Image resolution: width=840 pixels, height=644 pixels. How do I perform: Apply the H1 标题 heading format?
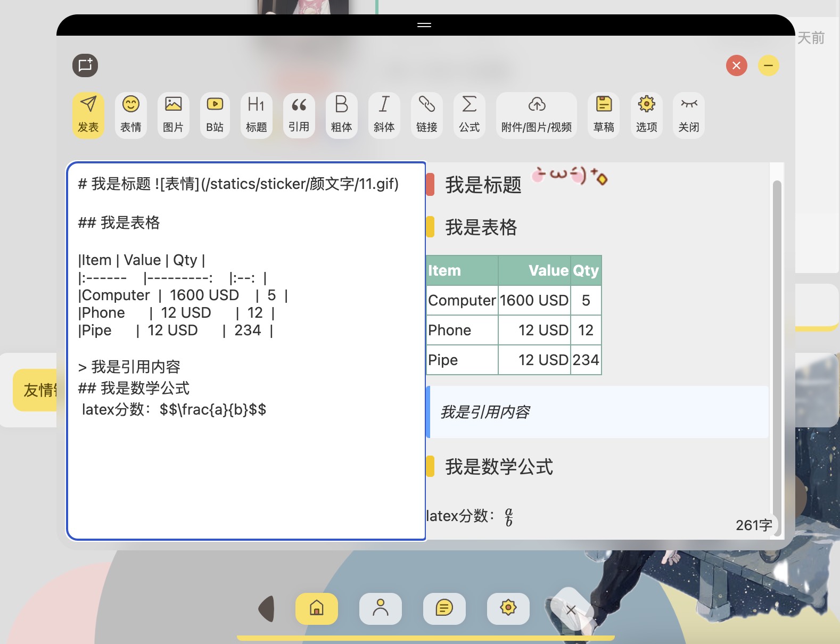click(x=256, y=114)
